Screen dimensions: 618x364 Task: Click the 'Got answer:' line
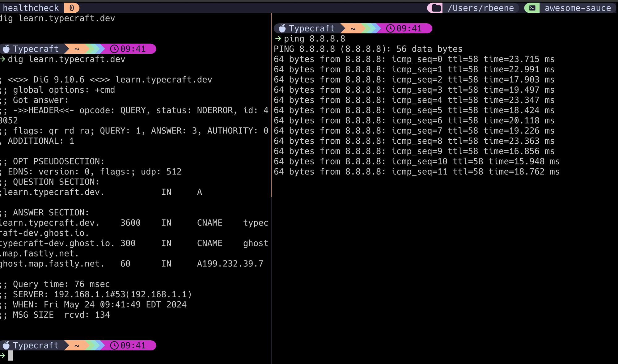coord(34,100)
